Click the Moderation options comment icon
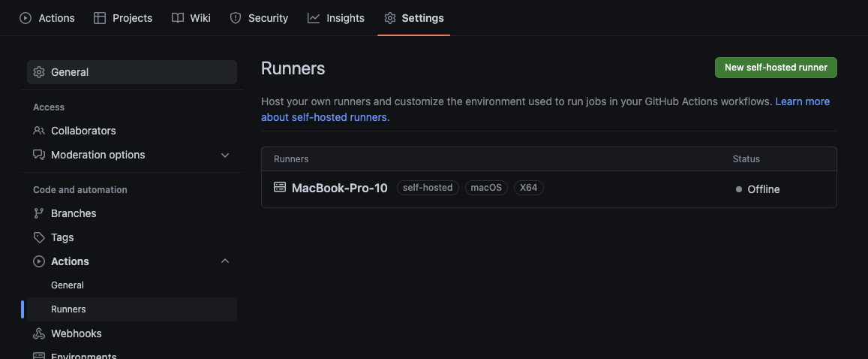Image resolution: width=868 pixels, height=359 pixels. [x=39, y=155]
